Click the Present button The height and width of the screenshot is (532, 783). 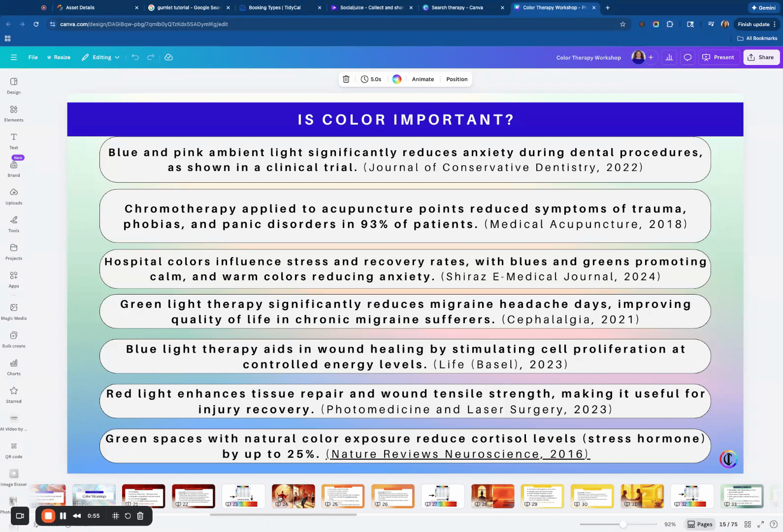(718, 58)
